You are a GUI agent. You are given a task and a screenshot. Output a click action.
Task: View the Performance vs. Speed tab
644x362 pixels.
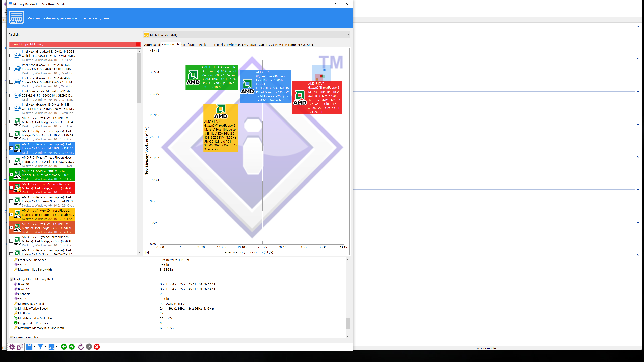[300, 45]
